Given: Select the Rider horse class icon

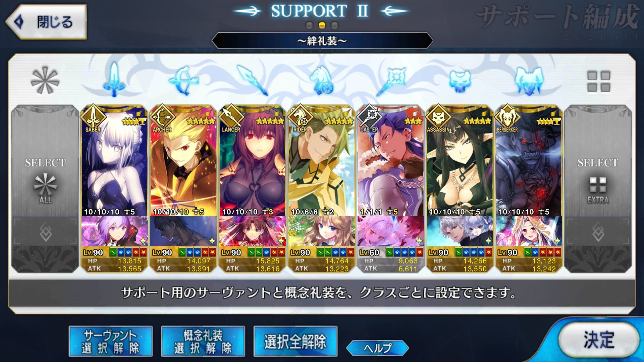Looking at the screenshot, I should (x=322, y=80).
